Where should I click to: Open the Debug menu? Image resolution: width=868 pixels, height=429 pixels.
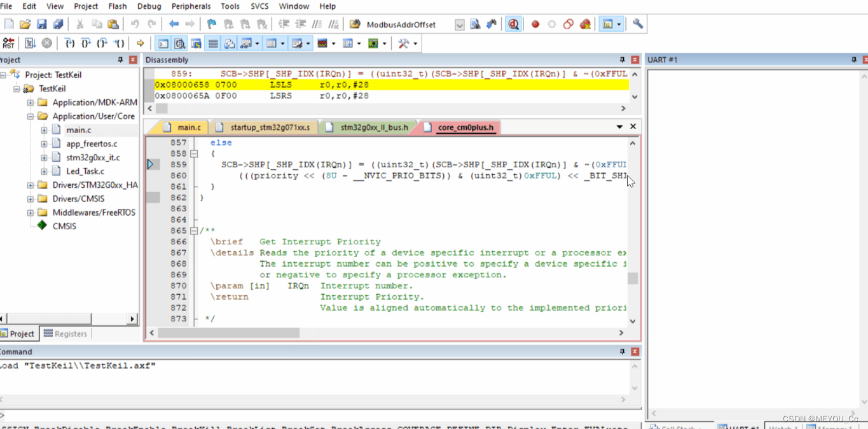click(x=149, y=6)
